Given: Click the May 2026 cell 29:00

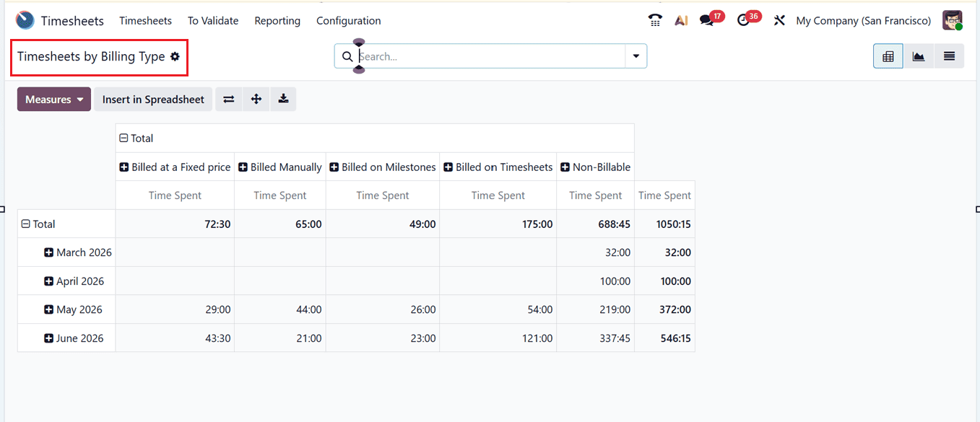Looking at the screenshot, I should pos(175,309).
